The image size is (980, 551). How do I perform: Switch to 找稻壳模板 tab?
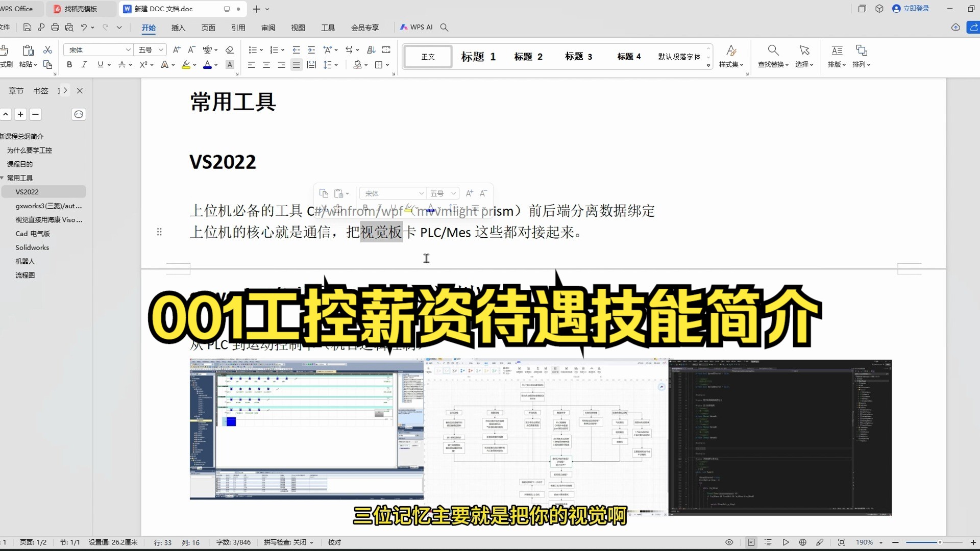(x=81, y=9)
